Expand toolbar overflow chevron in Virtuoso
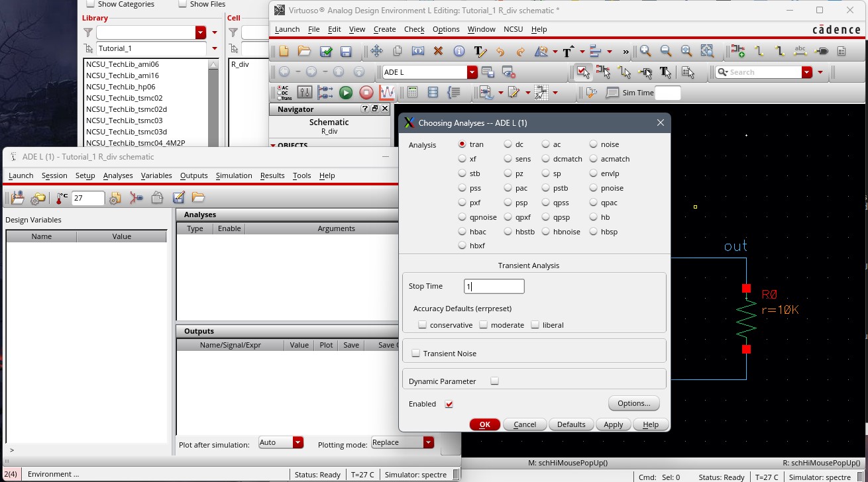 click(x=625, y=52)
